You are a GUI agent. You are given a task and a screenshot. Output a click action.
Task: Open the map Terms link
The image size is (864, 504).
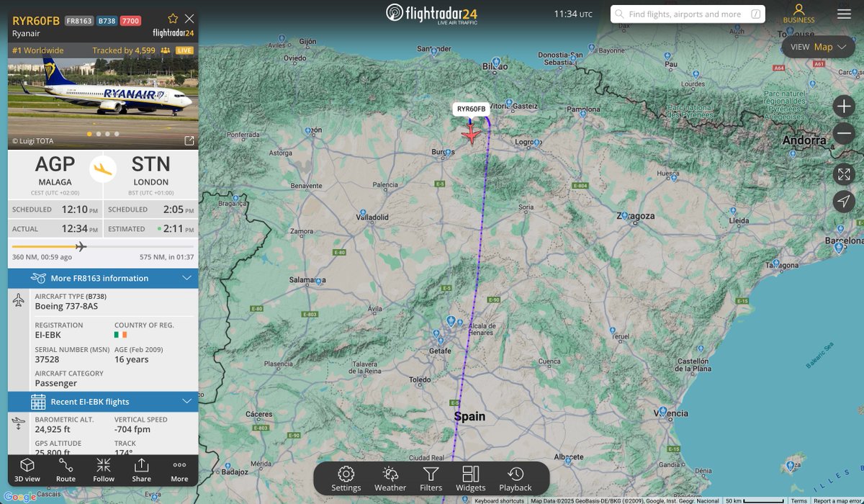click(x=799, y=500)
